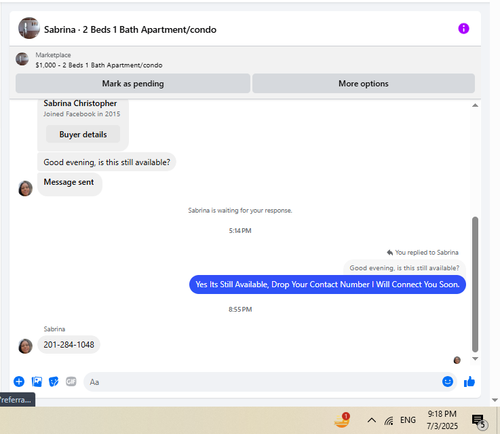The image size is (500, 434).
Task: Open taskbar notification app with red badge
Action: 342,420
